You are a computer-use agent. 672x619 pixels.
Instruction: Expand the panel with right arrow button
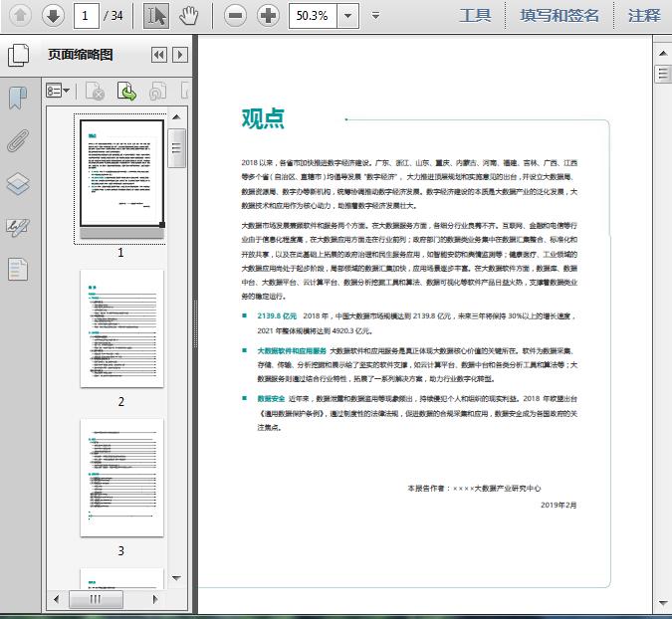point(180,55)
